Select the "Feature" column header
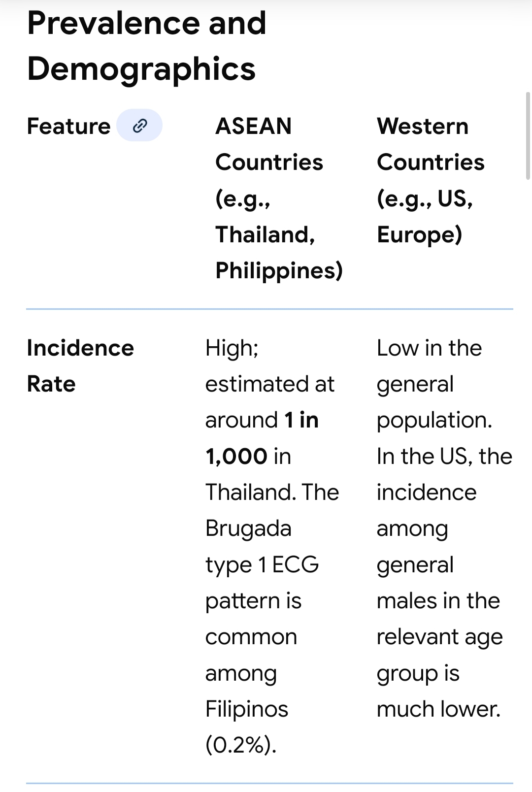Screen dimensions: 532x792 (68, 126)
